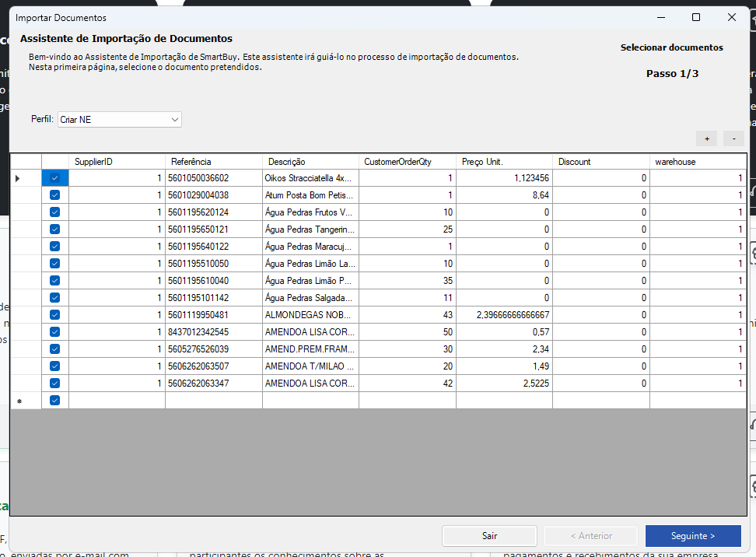
Task: Click the Preço Unit. column header
Action: point(503,162)
